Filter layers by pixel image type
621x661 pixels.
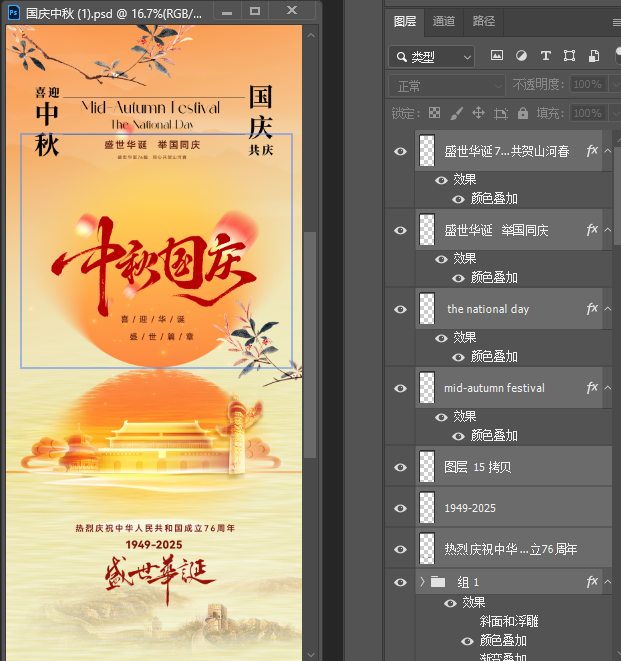click(x=497, y=56)
